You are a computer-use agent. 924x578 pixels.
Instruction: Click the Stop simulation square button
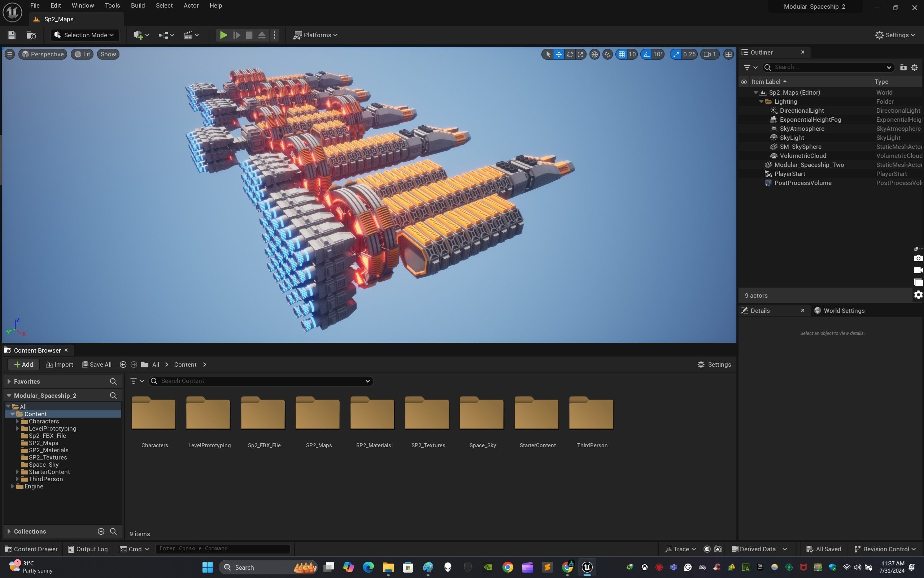(249, 35)
